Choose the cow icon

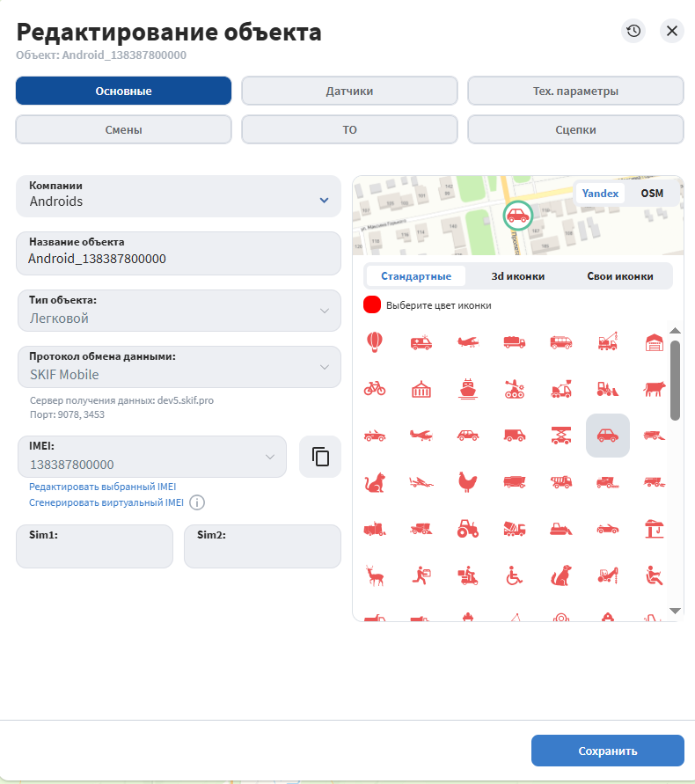point(654,389)
